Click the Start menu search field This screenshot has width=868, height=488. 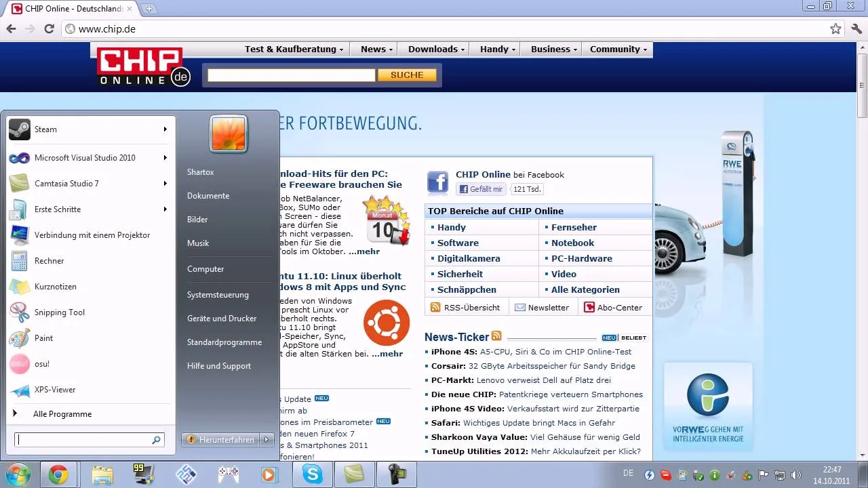pos(90,440)
